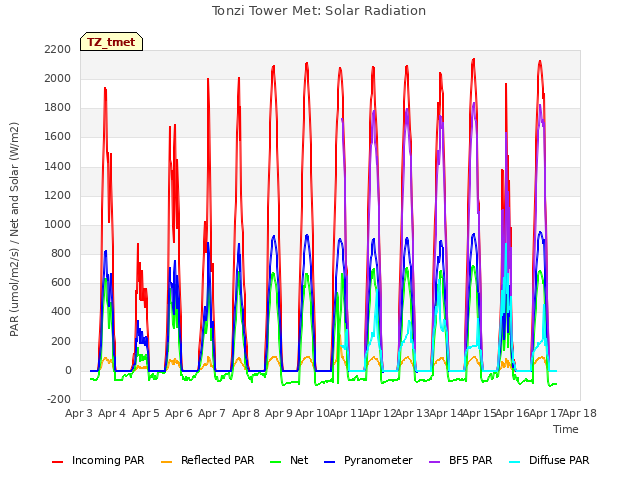
Task: Click the y-axis label PAR / Net and Solar
Action: click(x=14, y=229)
